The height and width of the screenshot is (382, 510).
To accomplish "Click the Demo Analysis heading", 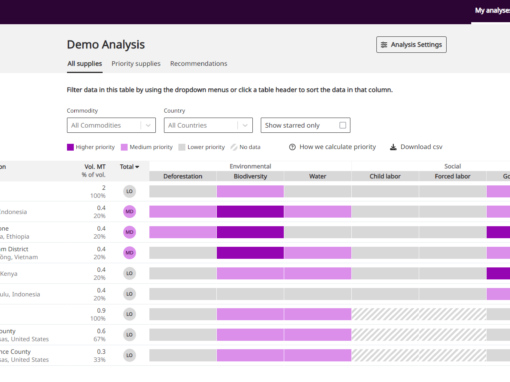I will pyautogui.click(x=106, y=45).
